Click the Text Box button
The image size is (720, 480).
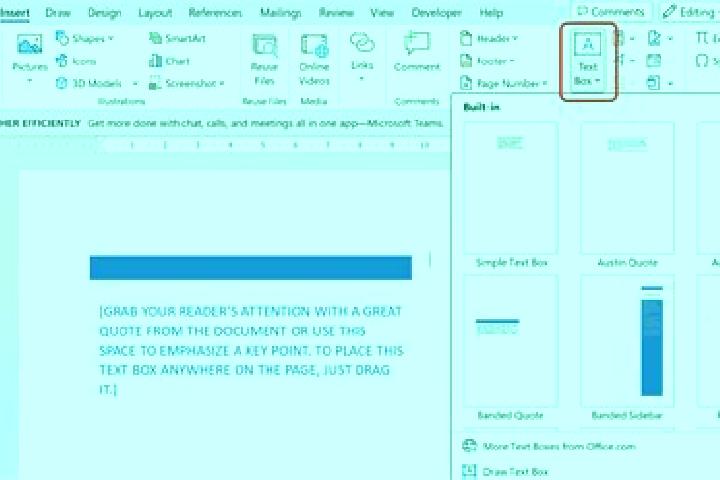pyautogui.click(x=588, y=60)
